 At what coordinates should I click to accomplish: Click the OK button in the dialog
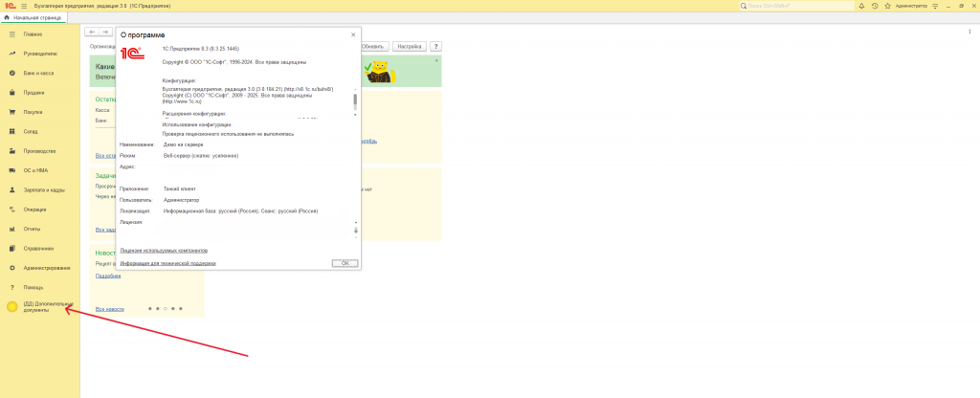coord(345,264)
